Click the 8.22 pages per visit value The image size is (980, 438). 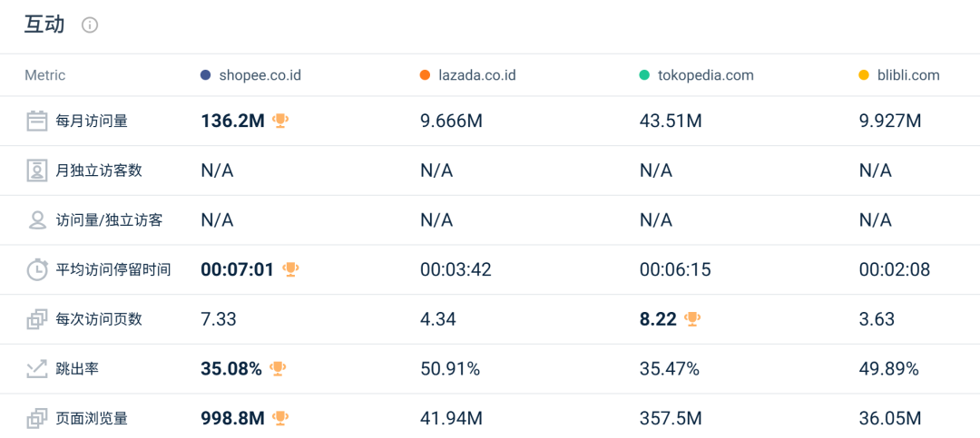coord(658,319)
